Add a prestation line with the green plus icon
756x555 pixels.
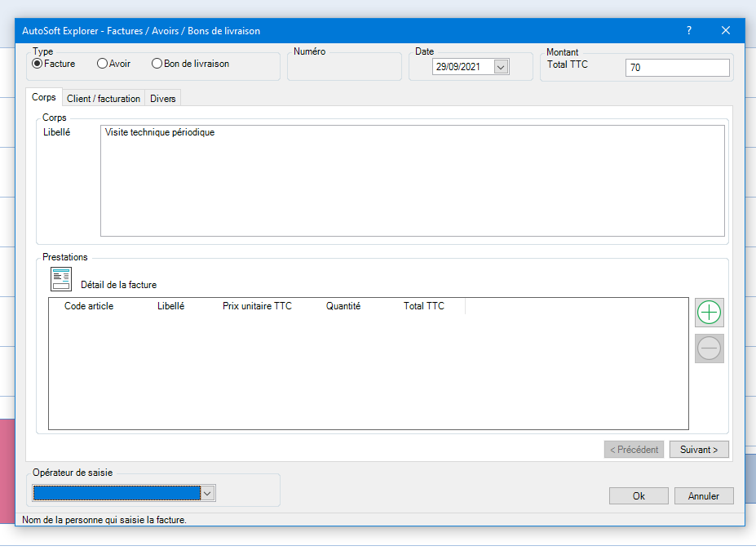coord(708,313)
